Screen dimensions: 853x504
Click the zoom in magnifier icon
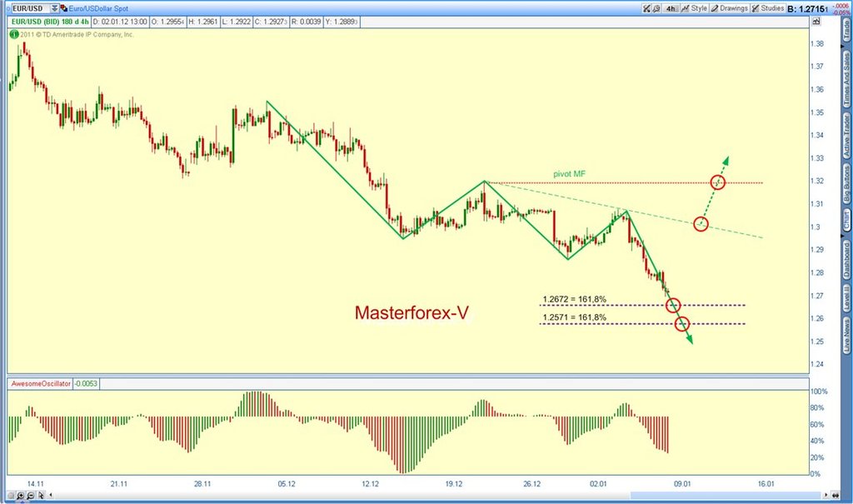[19, 496]
